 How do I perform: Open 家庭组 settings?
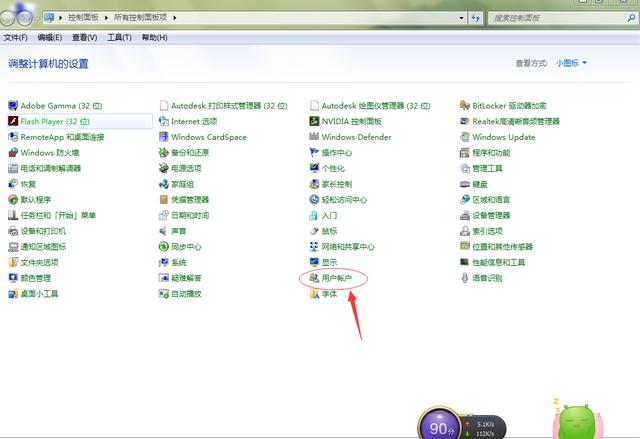point(176,184)
